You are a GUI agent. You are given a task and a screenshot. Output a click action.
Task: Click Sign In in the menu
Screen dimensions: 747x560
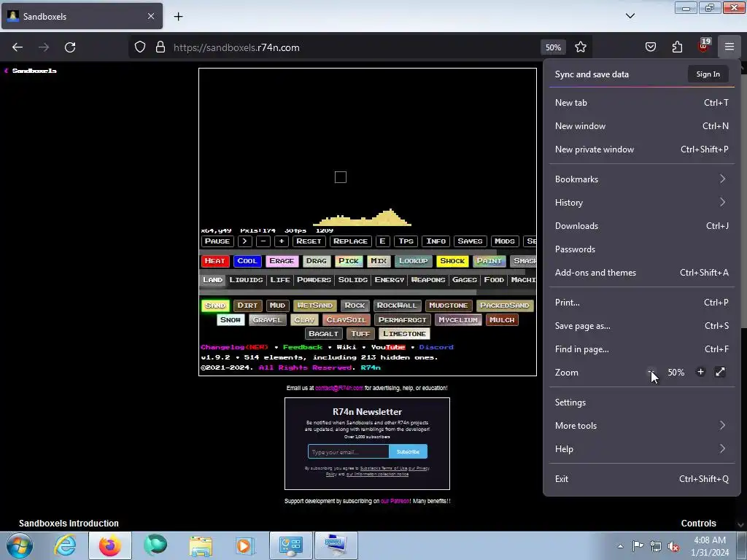click(x=708, y=74)
